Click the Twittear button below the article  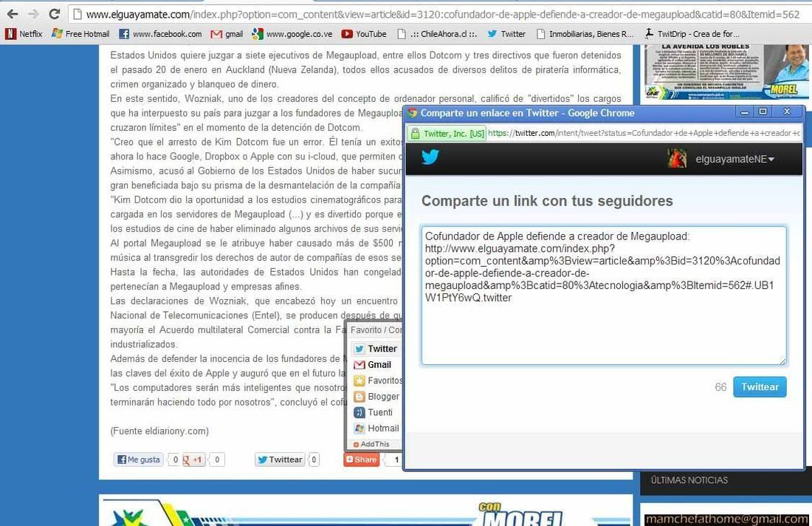(281, 460)
